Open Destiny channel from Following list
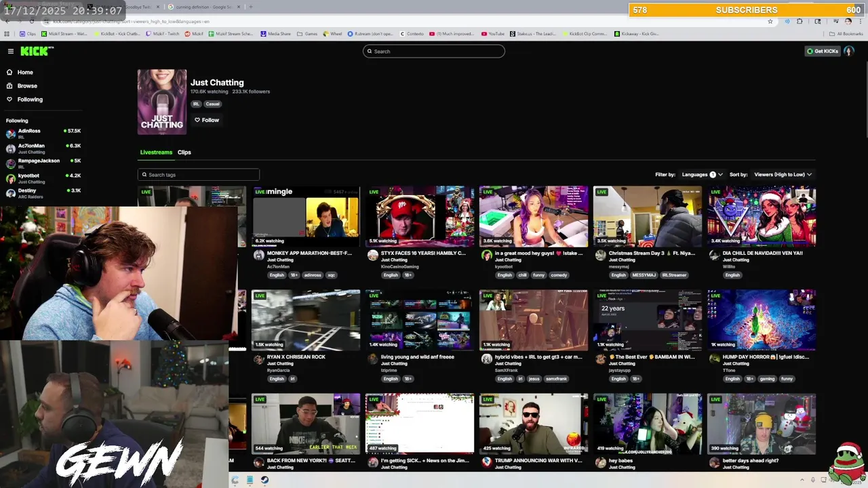The image size is (868, 488). pos(43,193)
